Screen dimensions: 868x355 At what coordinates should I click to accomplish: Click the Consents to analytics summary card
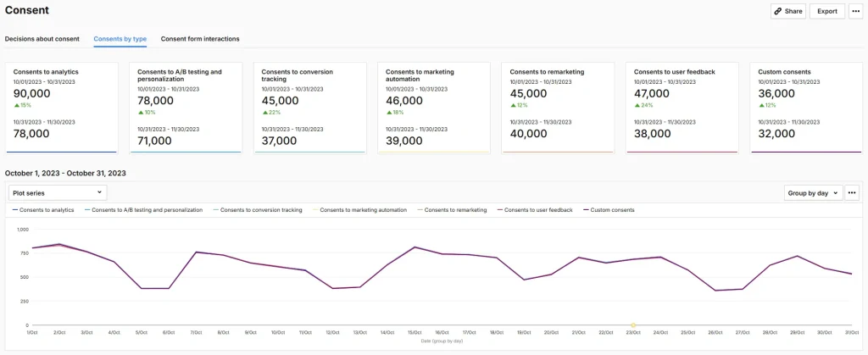pyautogui.click(x=61, y=108)
